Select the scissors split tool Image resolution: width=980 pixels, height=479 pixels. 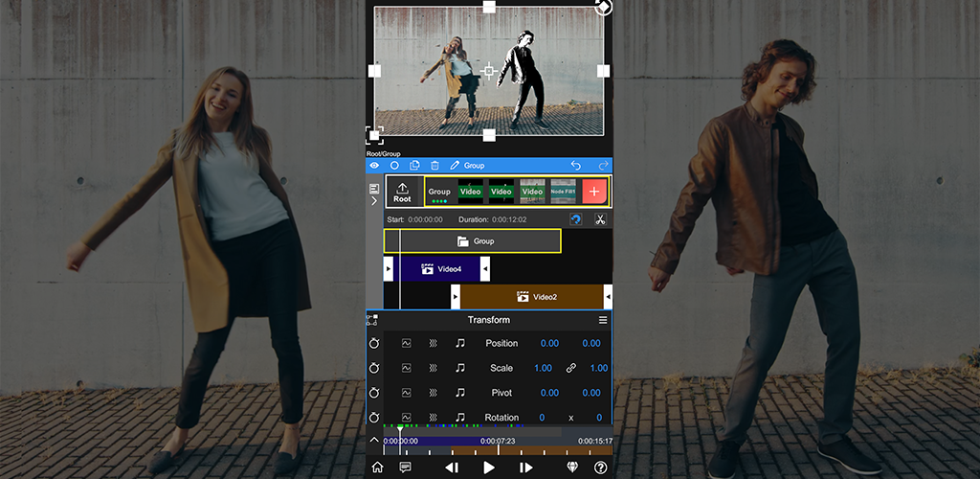600,219
